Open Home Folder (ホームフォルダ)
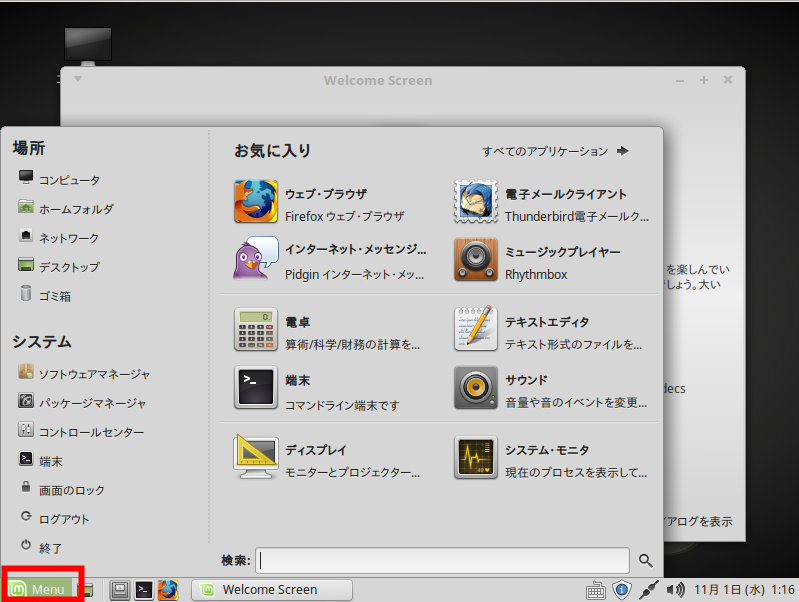 (x=75, y=209)
